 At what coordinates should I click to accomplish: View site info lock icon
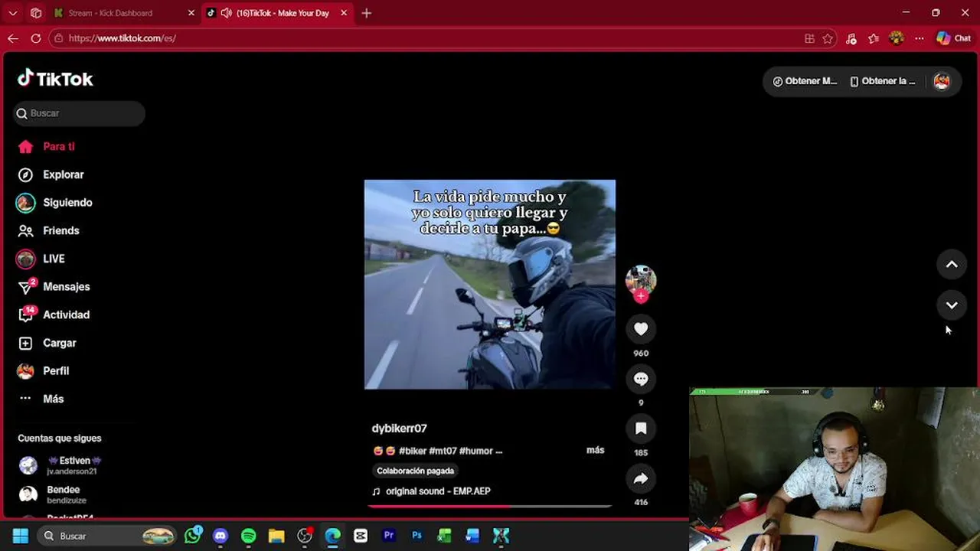(x=58, y=38)
